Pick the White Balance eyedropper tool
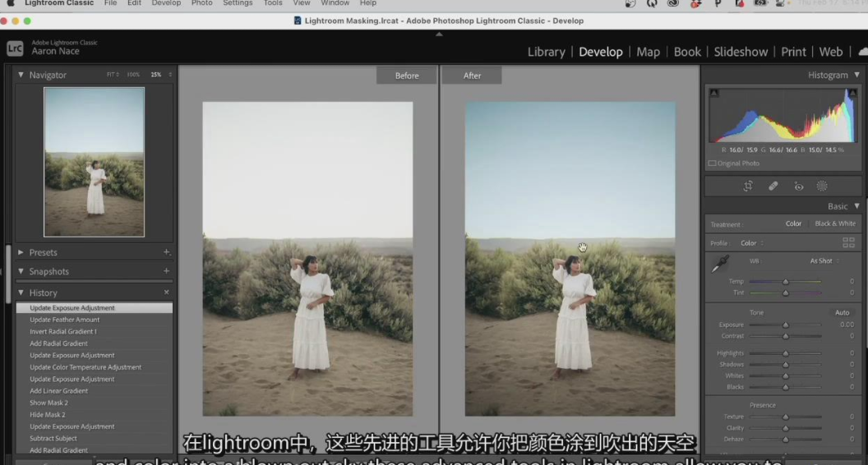The width and height of the screenshot is (868, 465). coord(720,264)
